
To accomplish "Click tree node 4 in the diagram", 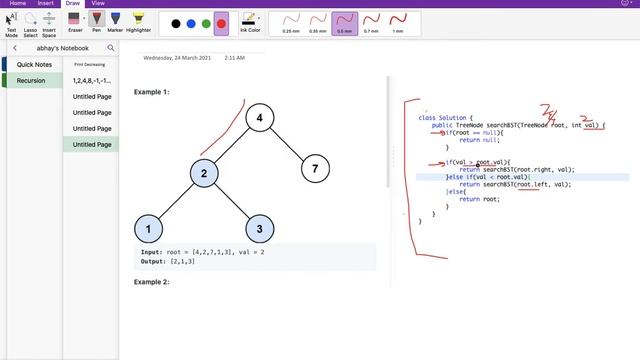I will [260, 118].
